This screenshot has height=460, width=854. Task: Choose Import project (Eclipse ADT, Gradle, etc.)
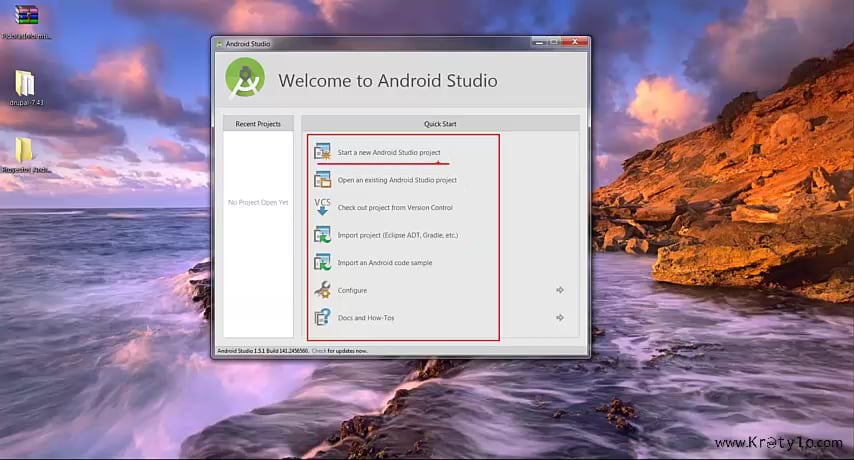coord(398,235)
